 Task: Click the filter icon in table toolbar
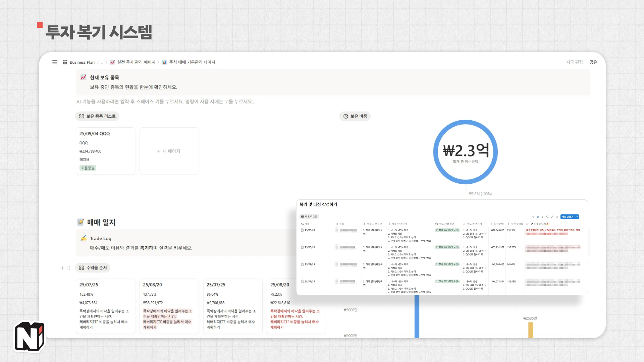(x=533, y=217)
